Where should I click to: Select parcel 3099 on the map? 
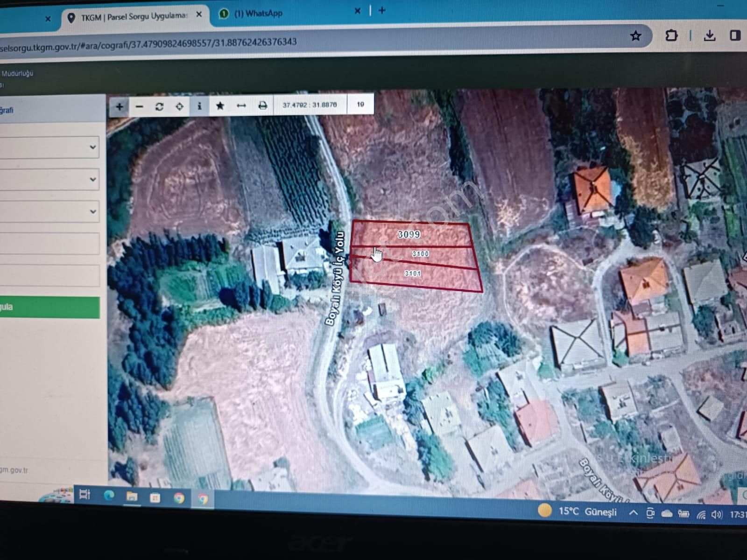click(x=409, y=234)
